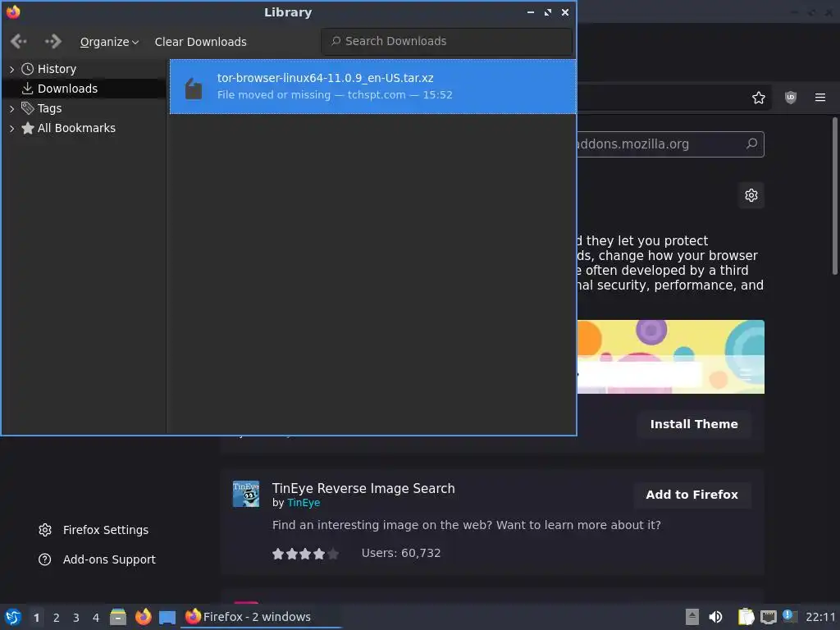This screenshot has height=630, width=840.
Task: Open the Firefox hamburger menu
Action: [820, 98]
